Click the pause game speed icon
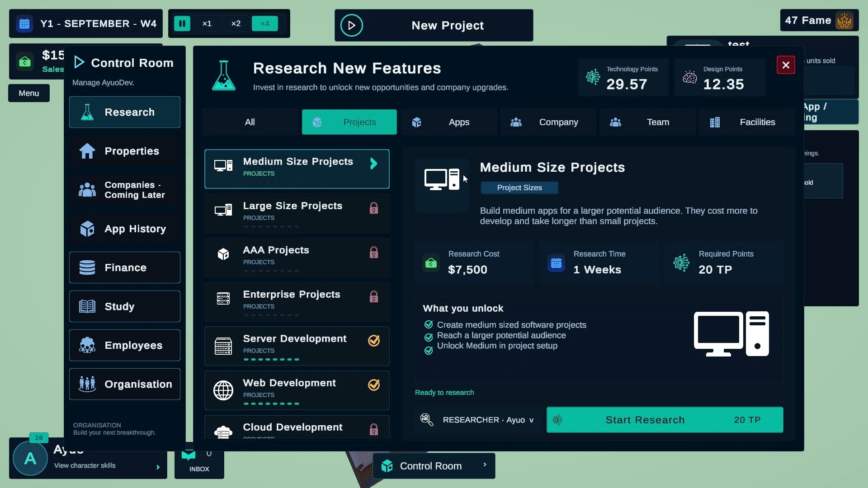This screenshot has height=488, width=868. 182,23
